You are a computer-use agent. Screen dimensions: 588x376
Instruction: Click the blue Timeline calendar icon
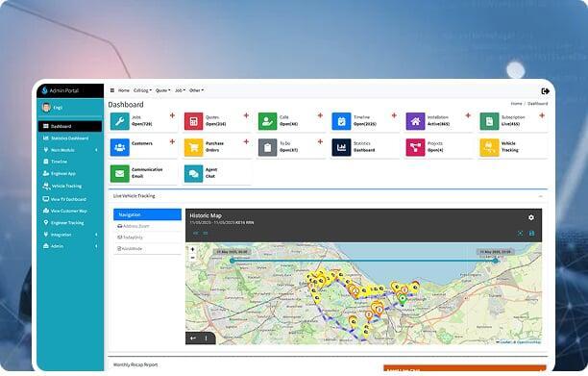(x=341, y=121)
